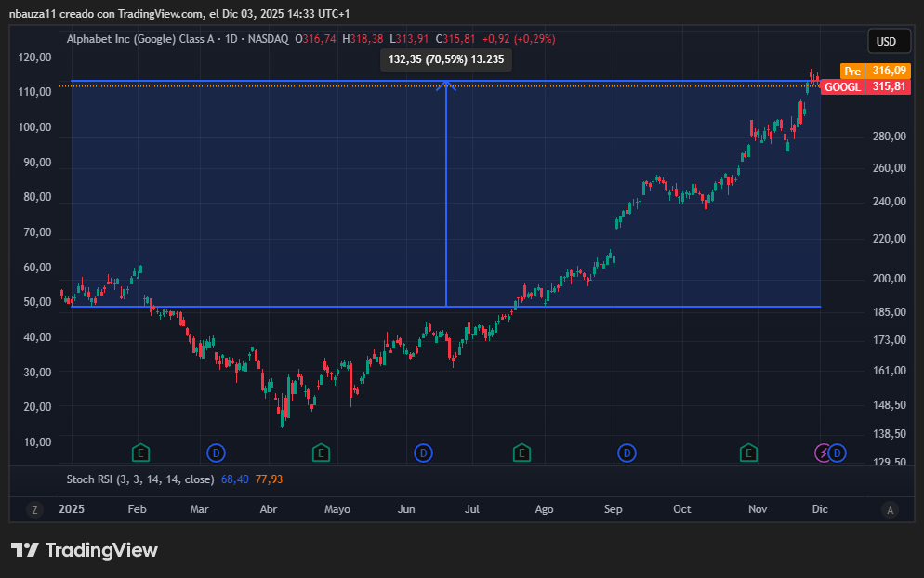Click the 2025 label on time axis

[x=73, y=509]
